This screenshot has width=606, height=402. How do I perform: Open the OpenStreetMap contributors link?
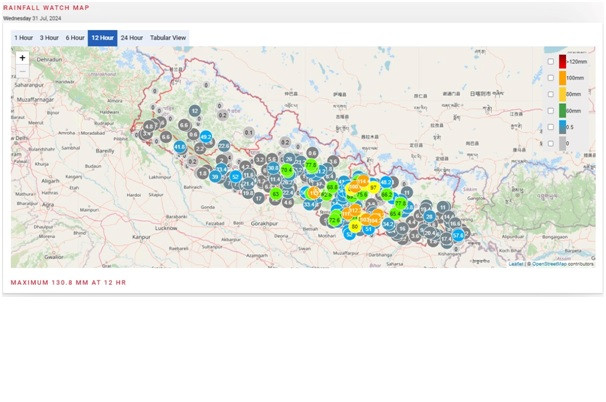(x=562, y=264)
